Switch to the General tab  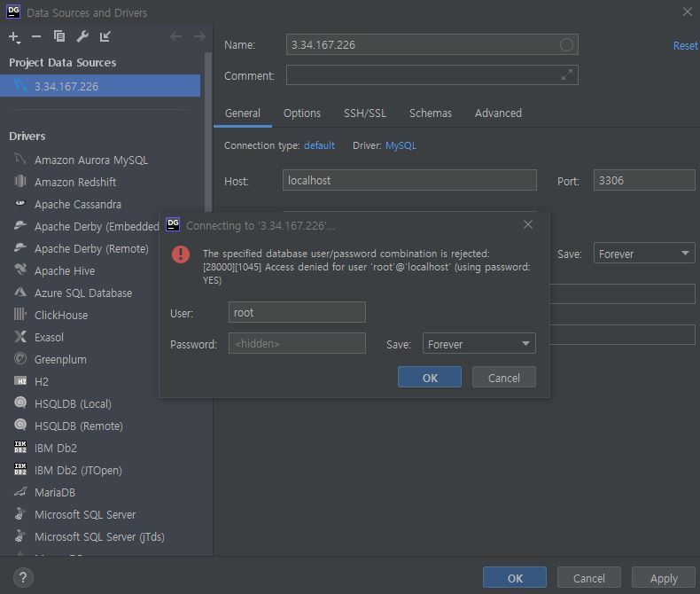coord(243,113)
